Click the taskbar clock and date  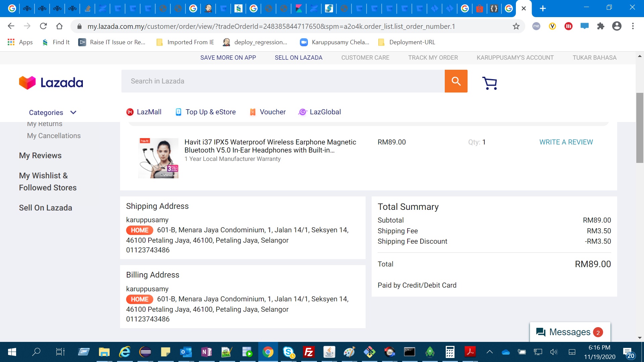click(x=600, y=352)
